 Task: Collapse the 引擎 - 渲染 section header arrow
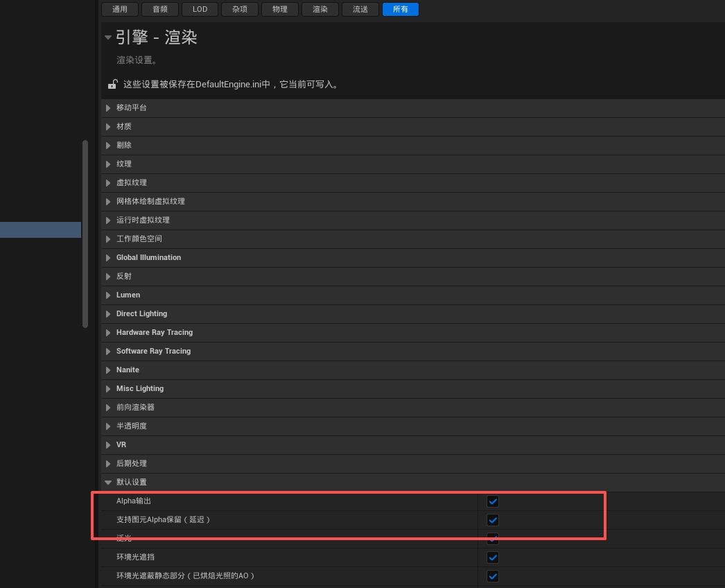click(107, 37)
